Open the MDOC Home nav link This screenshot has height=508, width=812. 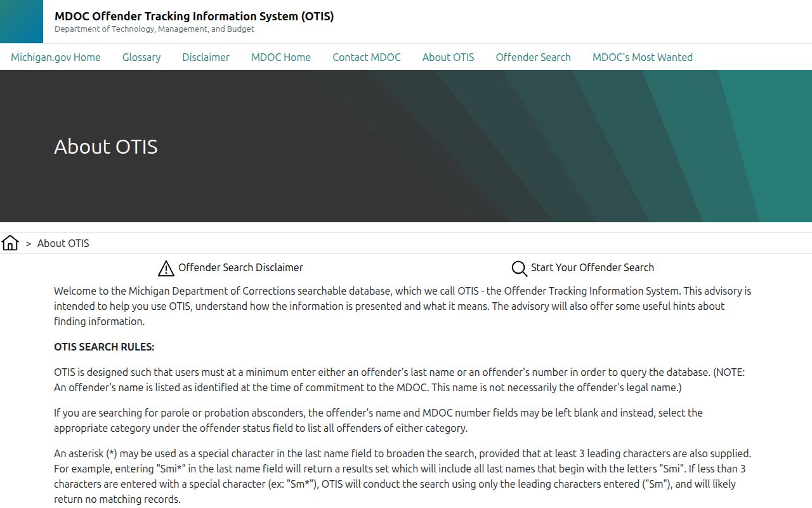click(281, 57)
